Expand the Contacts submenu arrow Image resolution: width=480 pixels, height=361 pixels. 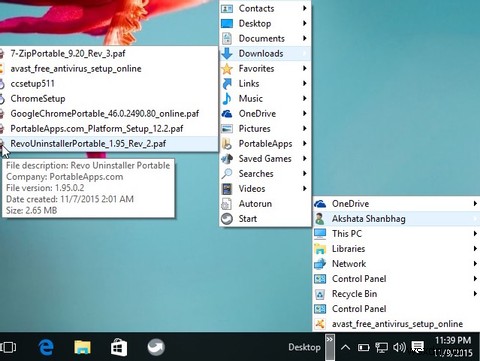tap(304, 8)
